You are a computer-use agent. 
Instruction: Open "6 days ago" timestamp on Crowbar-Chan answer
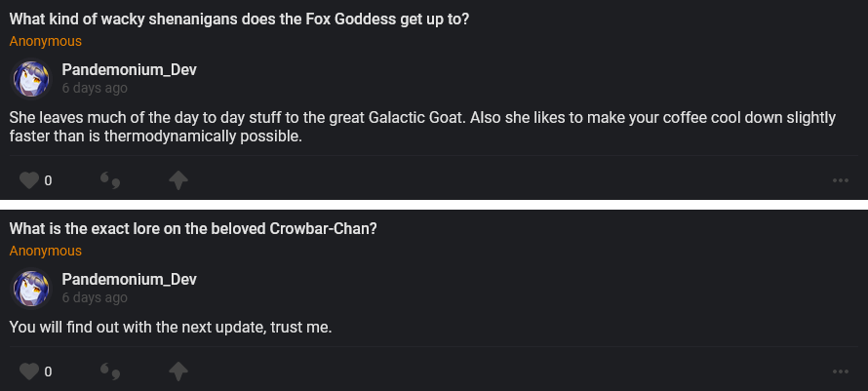pos(95,298)
